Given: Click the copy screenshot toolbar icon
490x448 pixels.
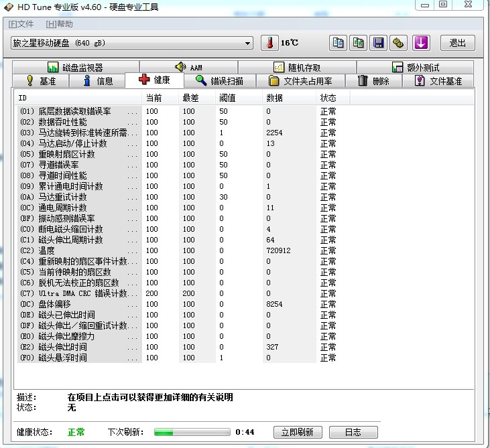Looking at the screenshot, I should pyautogui.click(x=358, y=43).
